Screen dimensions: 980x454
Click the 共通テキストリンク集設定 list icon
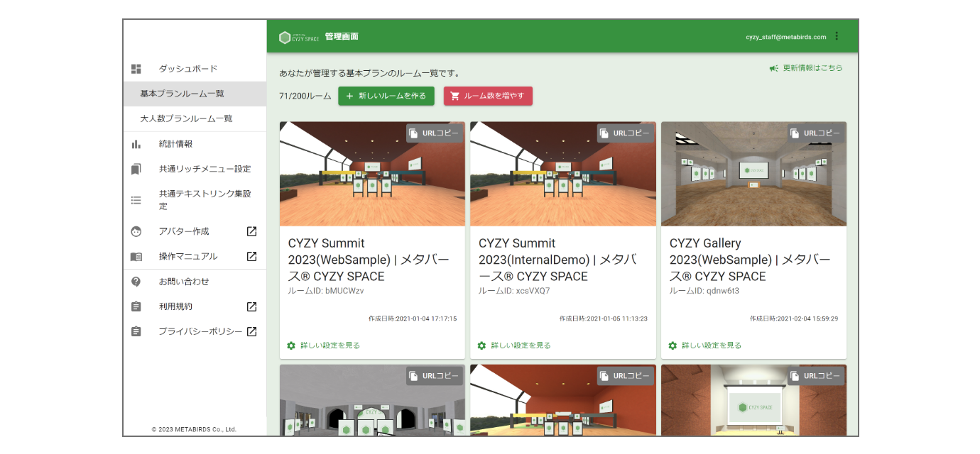136,200
